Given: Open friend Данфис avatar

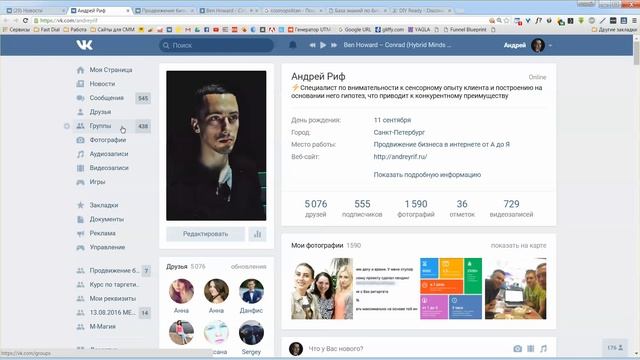Looking at the screenshot, I should [251, 291].
